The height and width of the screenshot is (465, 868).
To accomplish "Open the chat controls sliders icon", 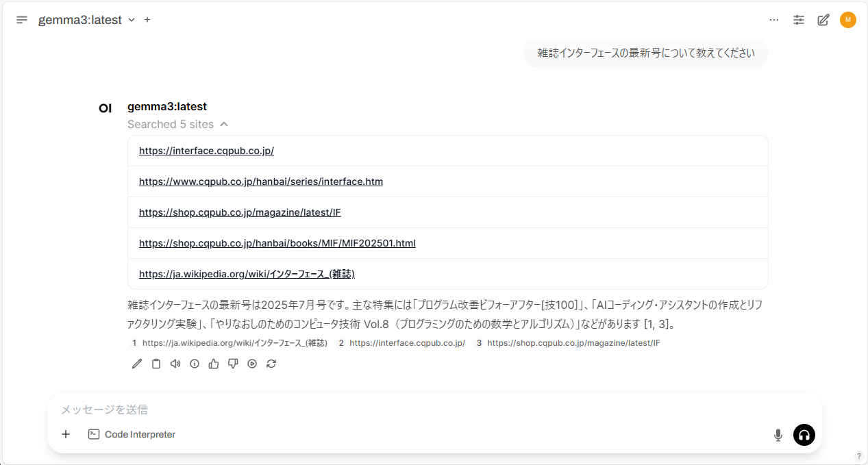I will click(799, 20).
